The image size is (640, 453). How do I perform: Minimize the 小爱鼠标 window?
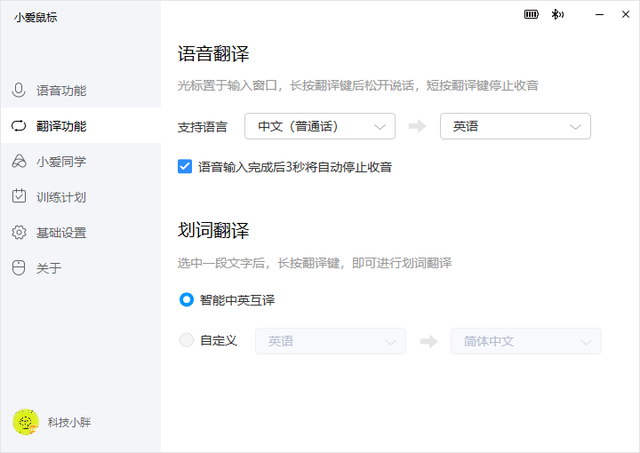599,15
